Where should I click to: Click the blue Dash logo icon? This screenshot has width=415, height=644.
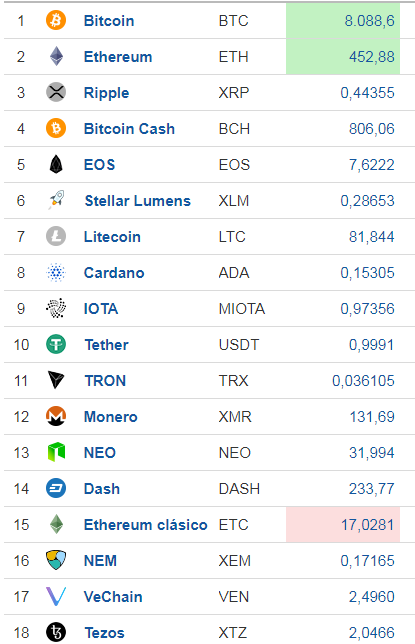point(56,488)
